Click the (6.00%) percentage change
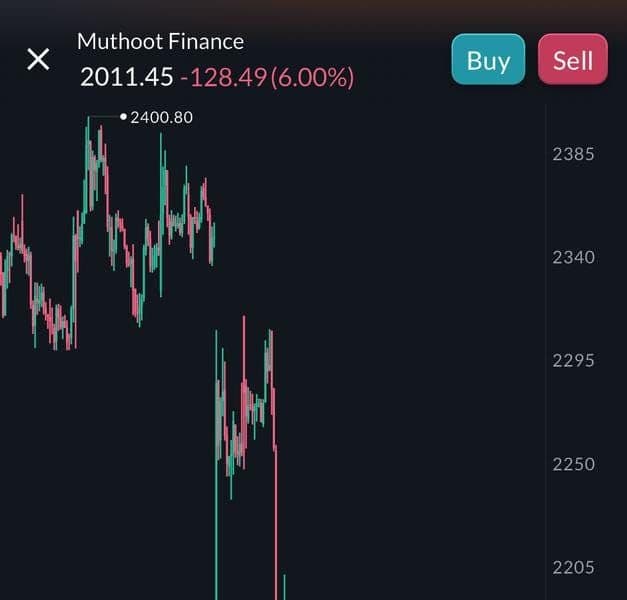 [311, 77]
